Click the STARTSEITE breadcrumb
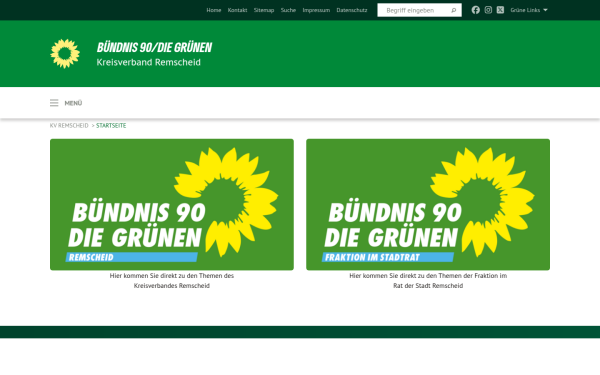This screenshot has height=375, width=600. point(111,126)
